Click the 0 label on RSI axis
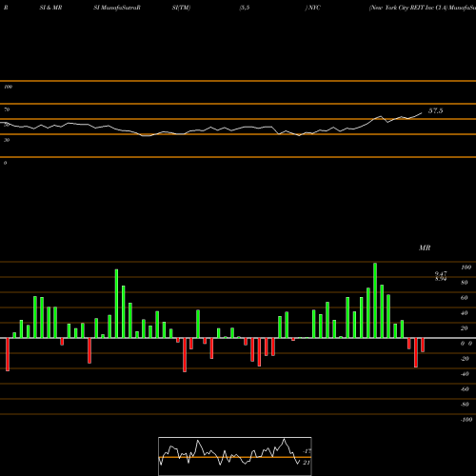 pyautogui.click(x=5, y=163)
